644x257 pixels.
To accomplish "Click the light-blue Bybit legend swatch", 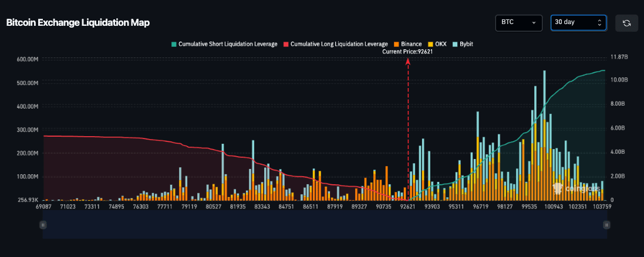I will click(454, 44).
